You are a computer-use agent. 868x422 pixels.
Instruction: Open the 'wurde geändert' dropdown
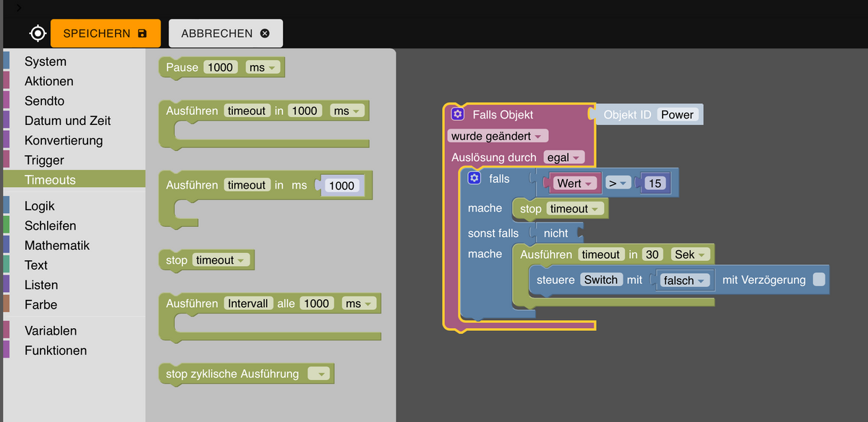(x=498, y=136)
